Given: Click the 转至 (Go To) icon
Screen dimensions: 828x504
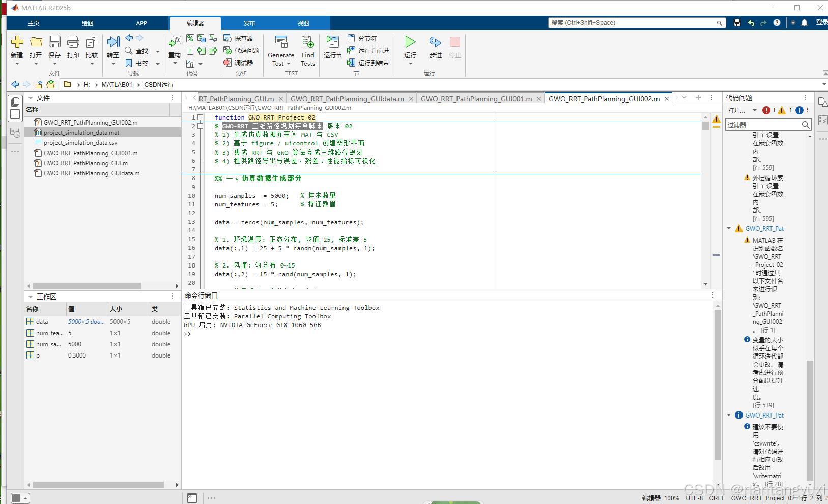Looking at the screenshot, I should click(113, 42).
